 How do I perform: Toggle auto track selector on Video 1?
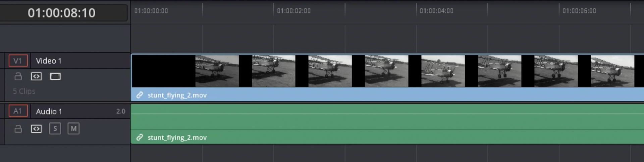pyautogui.click(x=36, y=77)
